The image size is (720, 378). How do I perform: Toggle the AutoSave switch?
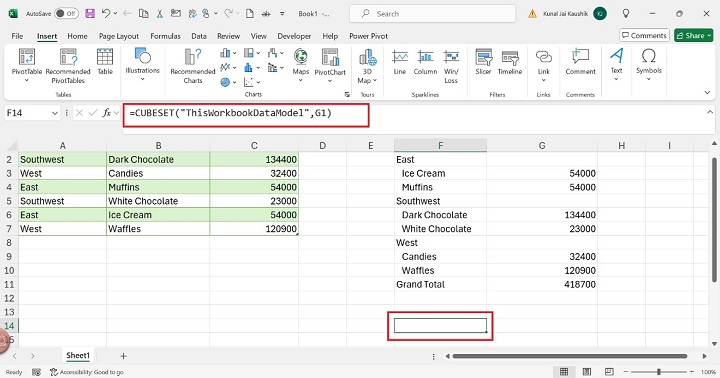66,13
